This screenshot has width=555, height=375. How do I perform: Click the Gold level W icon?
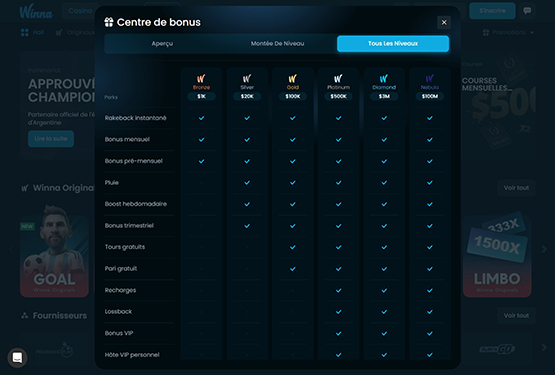[x=292, y=78]
